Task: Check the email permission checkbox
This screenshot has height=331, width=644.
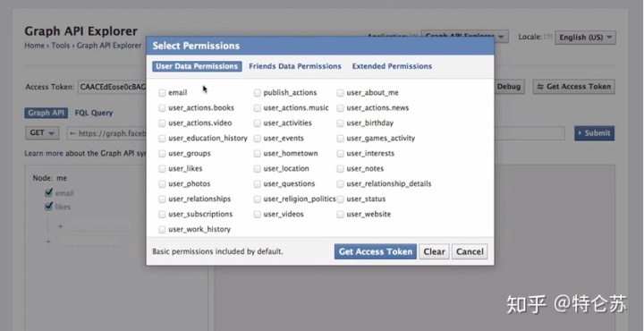Action: (162, 93)
